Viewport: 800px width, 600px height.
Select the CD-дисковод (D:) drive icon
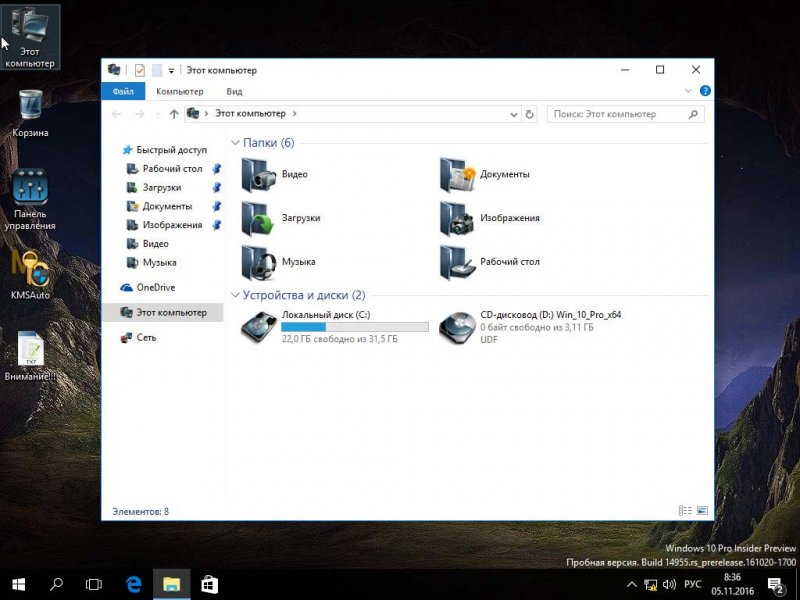pyautogui.click(x=458, y=327)
